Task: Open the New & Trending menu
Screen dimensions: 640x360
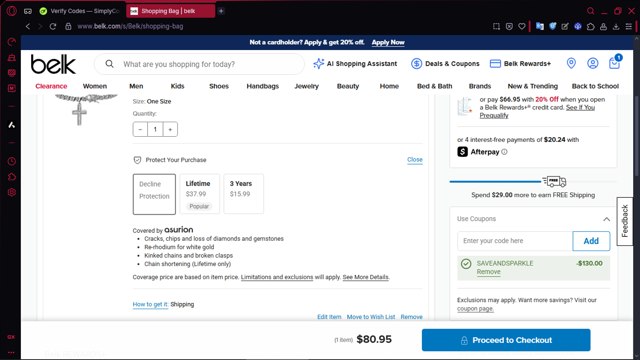Action: (x=533, y=86)
